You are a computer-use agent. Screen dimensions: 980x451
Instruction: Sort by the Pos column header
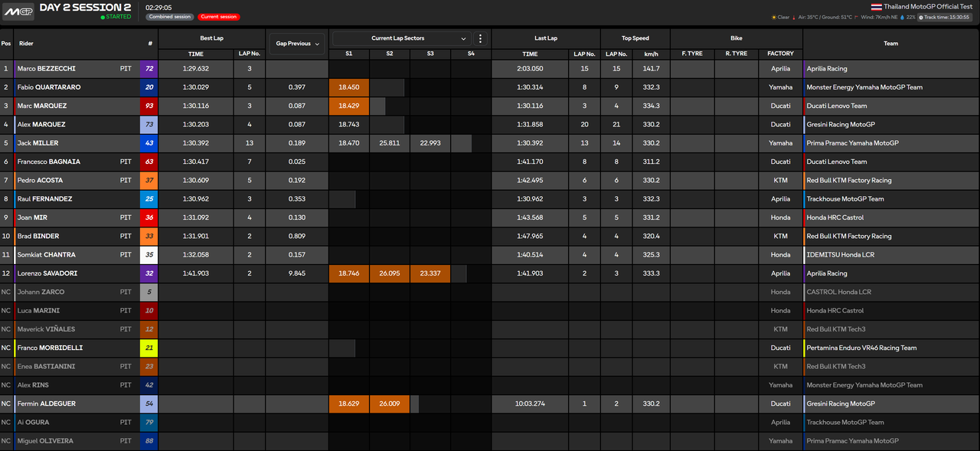coord(6,44)
